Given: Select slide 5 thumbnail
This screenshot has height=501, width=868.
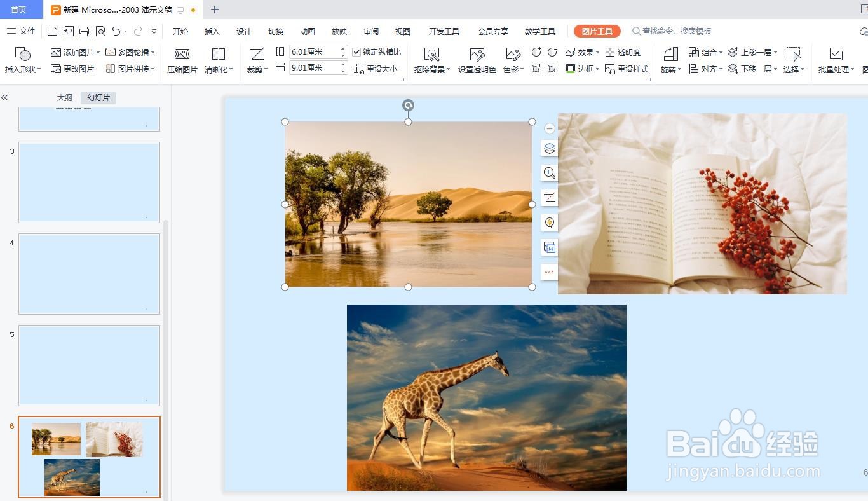Looking at the screenshot, I should coord(89,366).
